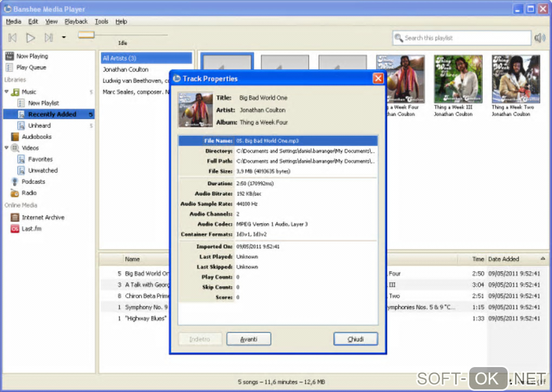Image resolution: width=552 pixels, height=392 pixels.
Task: Click the Music library icon
Action: point(15,92)
